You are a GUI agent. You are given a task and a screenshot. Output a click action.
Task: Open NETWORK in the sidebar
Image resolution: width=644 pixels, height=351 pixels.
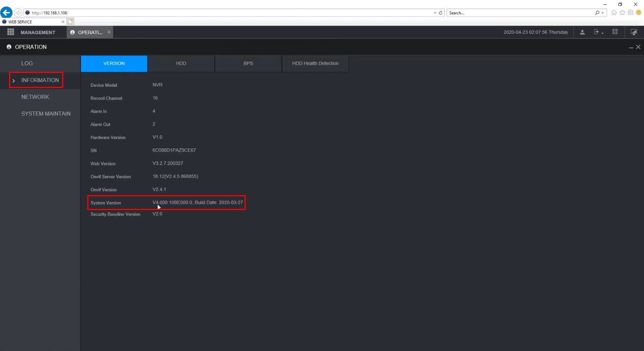coord(35,97)
